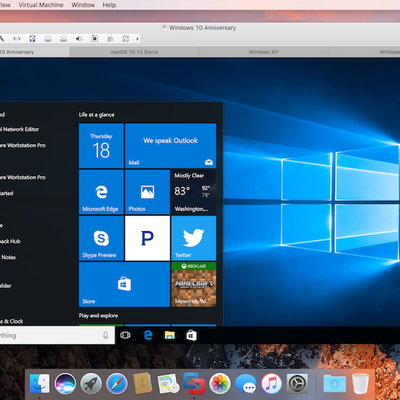400x400 pixels.
Task: Open Photos from the Dock
Action: point(220,383)
